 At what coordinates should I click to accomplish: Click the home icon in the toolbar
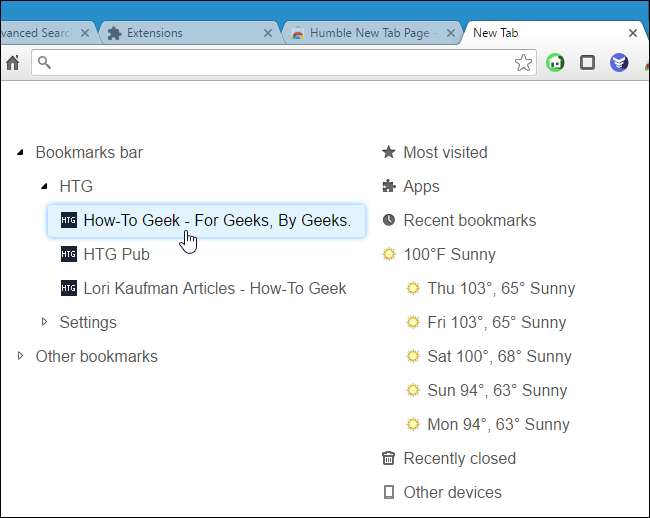12,63
